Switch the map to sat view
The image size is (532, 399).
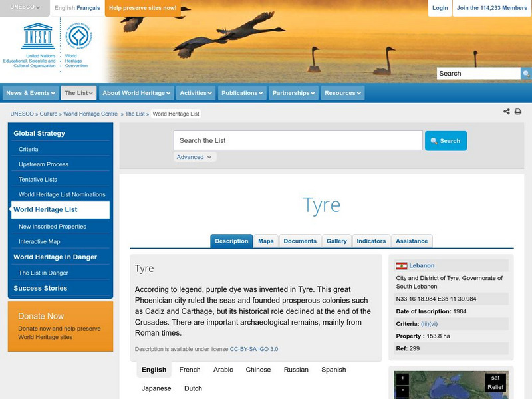pyautogui.click(x=495, y=378)
